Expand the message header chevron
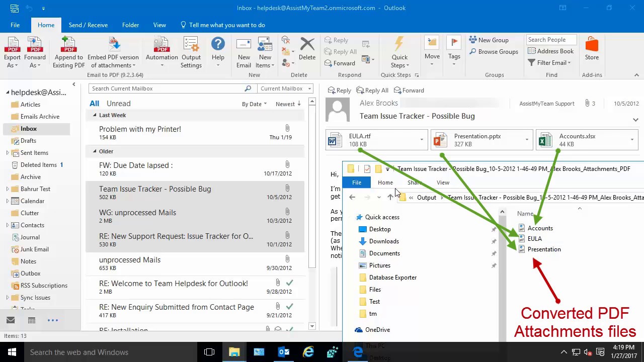 click(x=635, y=120)
